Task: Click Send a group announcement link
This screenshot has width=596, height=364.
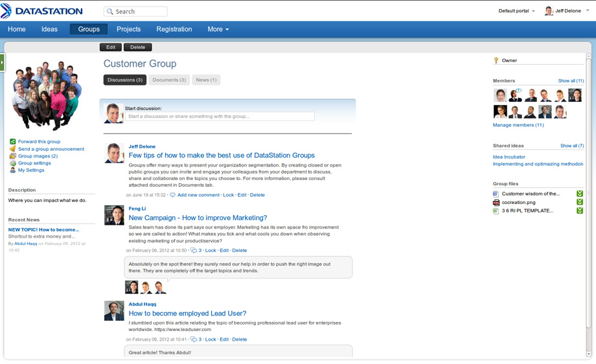Action: click(x=51, y=149)
